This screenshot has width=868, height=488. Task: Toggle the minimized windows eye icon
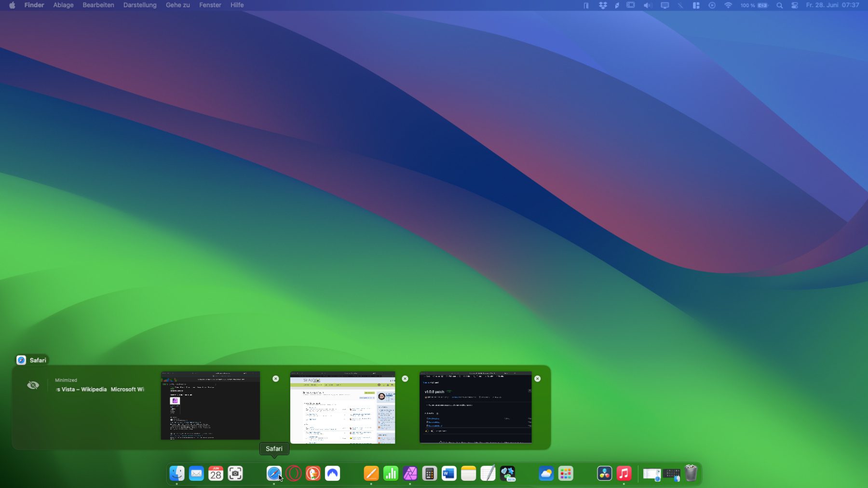33,385
